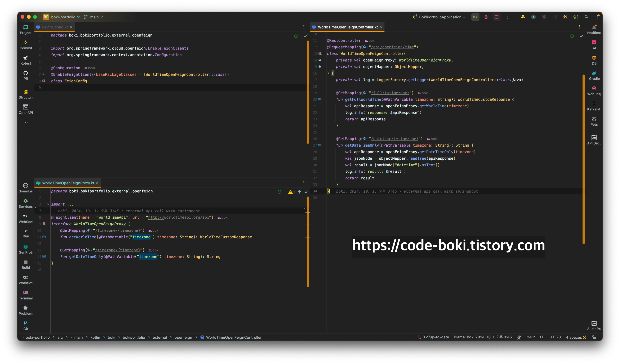Image resolution: width=620 pixels, height=364 pixels.
Task: Expand the folded import block
Action: click(x=48, y=204)
